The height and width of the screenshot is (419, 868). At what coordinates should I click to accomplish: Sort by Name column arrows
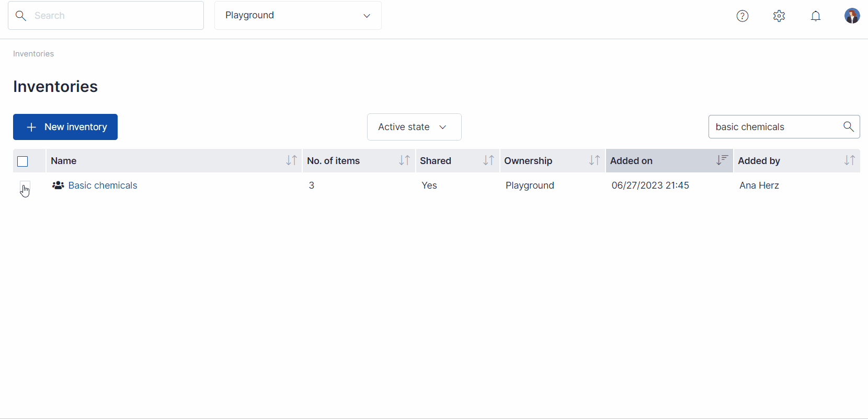point(291,160)
